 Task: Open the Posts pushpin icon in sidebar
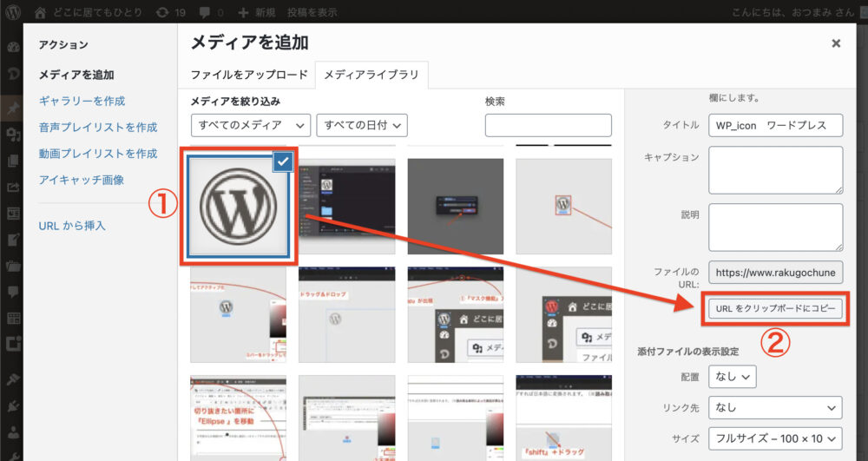(x=13, y=107)
